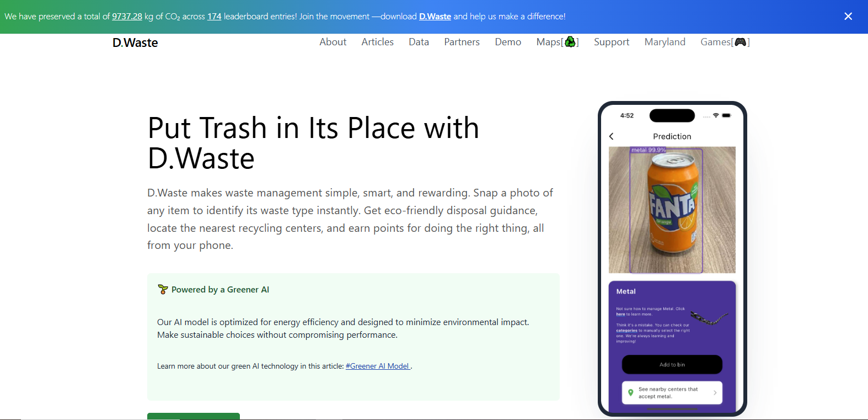This screenshot has height=420, width=868.
Task: Click the battery icon in the phone status bar
Action: click(726, 115)
